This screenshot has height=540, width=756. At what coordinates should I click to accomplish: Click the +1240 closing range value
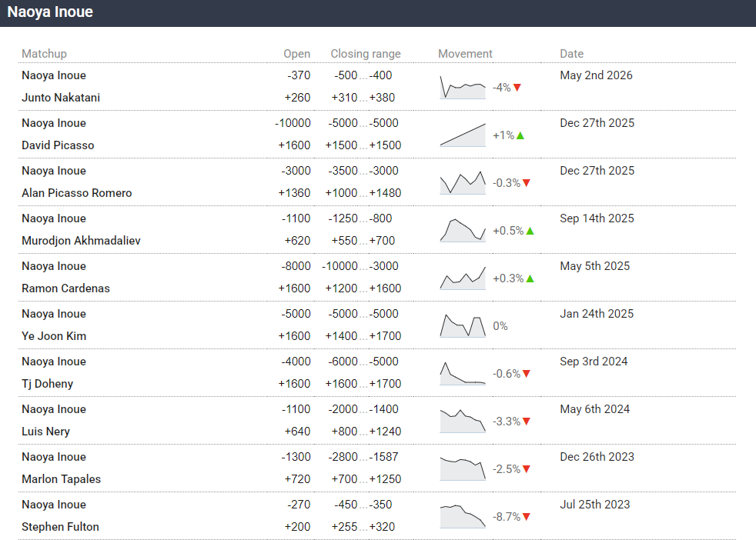385,431
